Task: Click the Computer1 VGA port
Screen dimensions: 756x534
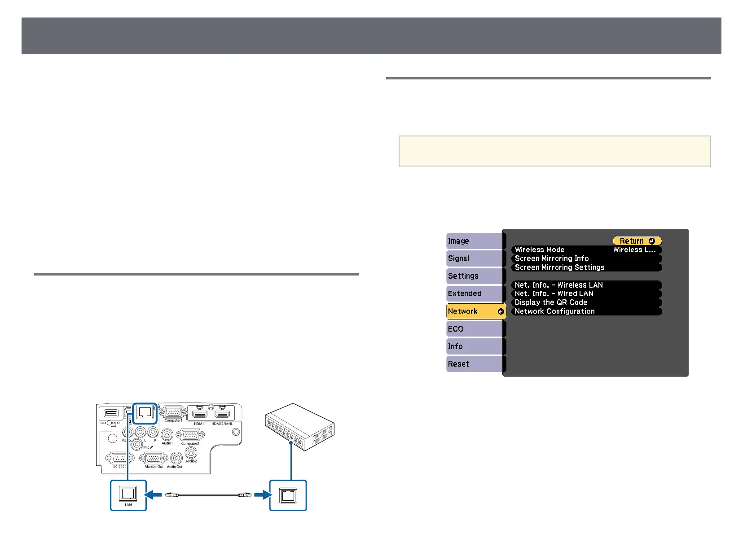Action: pos(173,412)
